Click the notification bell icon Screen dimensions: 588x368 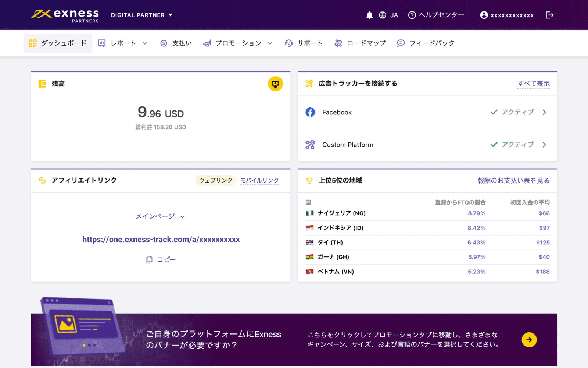click(369, 15)
